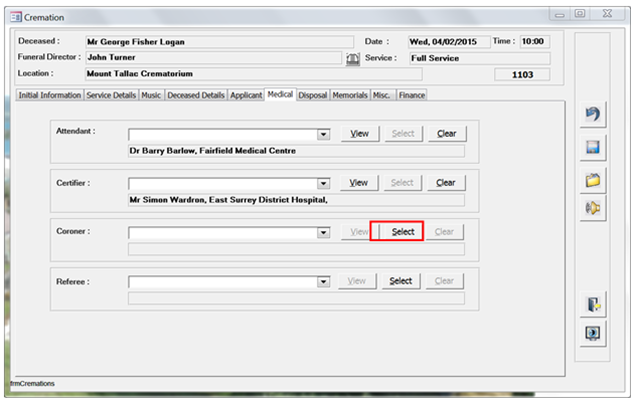Click the save floppy disk icon
This screenshot has width=631, height=398.
(593, 147)
